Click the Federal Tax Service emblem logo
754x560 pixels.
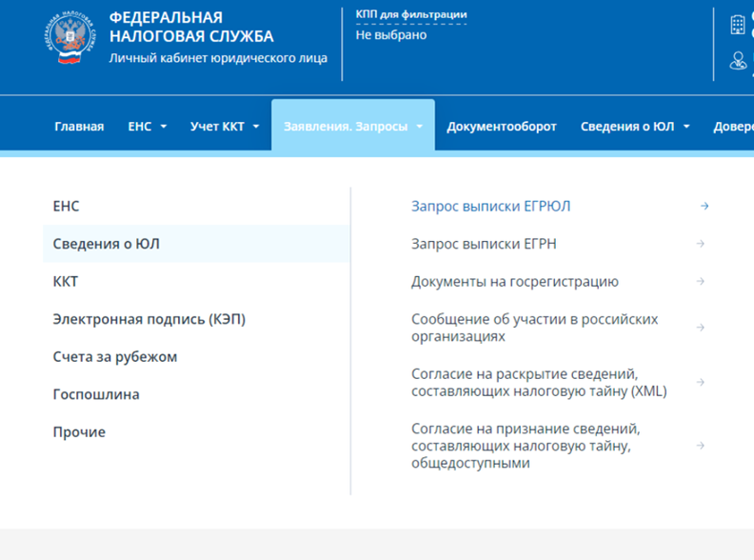pos(70,38)
